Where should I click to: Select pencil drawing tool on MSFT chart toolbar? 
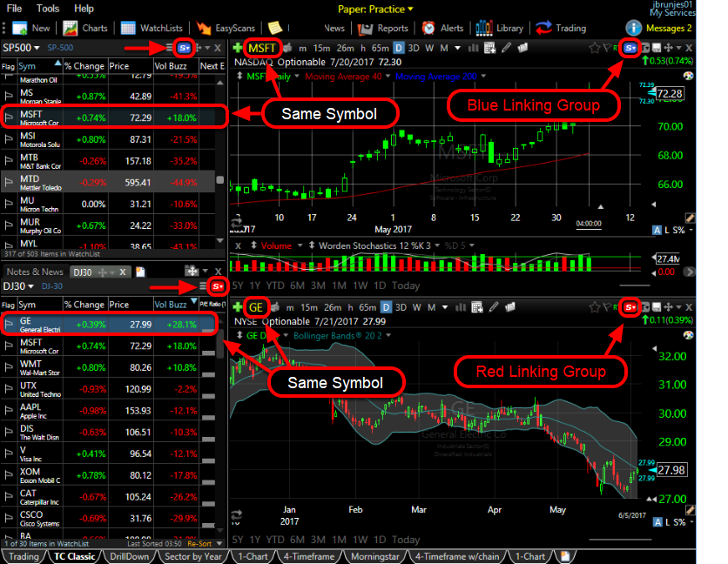pyautogui.click(x=506, y=47)
